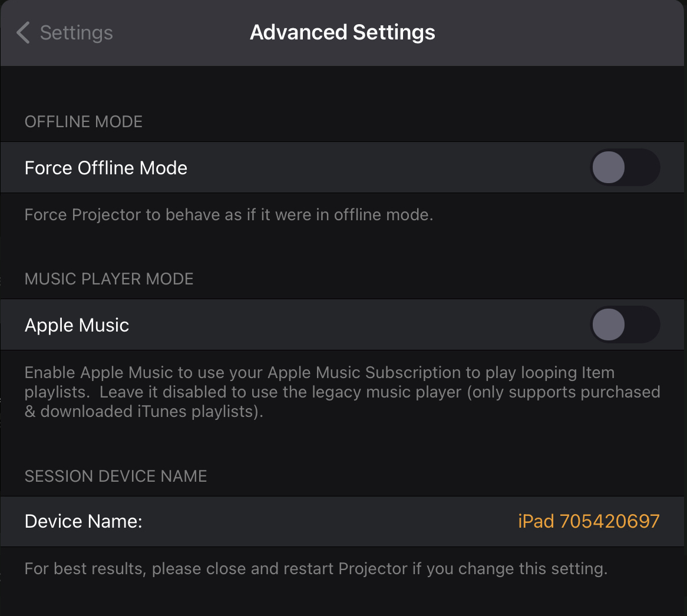The width and height of the screenshot is (687, 616).
Task: Edit the iPad 705420697 device name
Action: coord(589,521)
